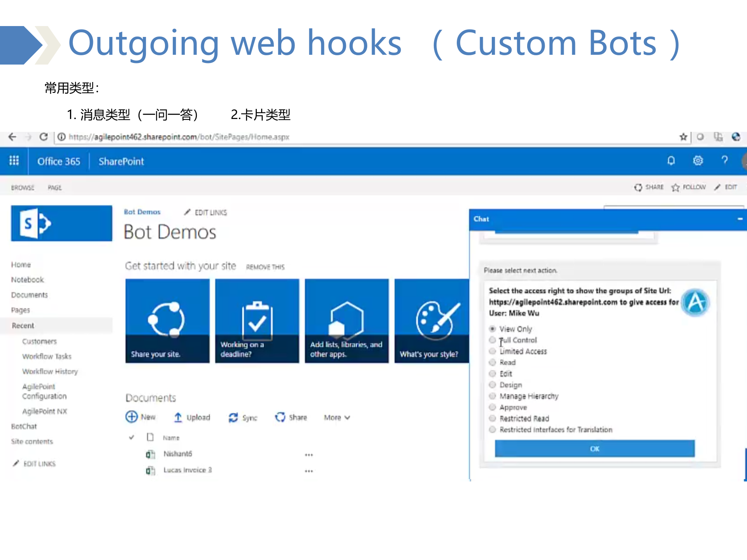This screenshot has height=560, width=747.
Task: Create a document with the New icon
Action: 132,417
